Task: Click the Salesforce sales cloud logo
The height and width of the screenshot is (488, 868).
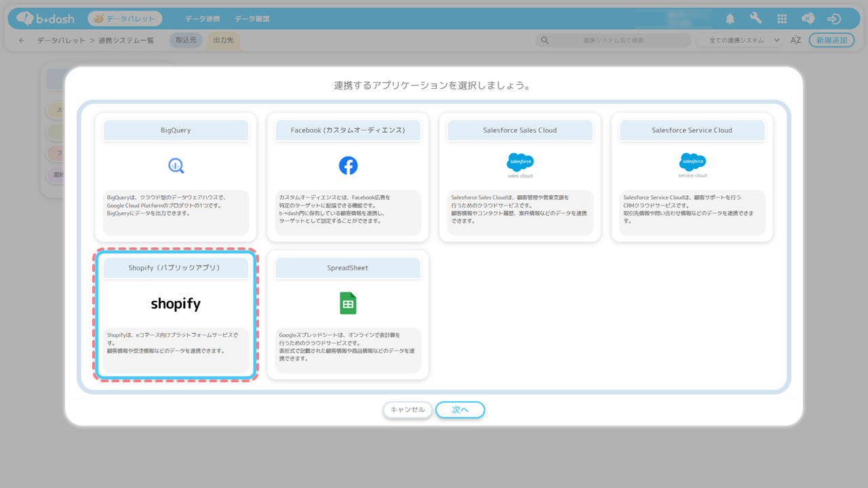Action: click(x=520, y=165)
